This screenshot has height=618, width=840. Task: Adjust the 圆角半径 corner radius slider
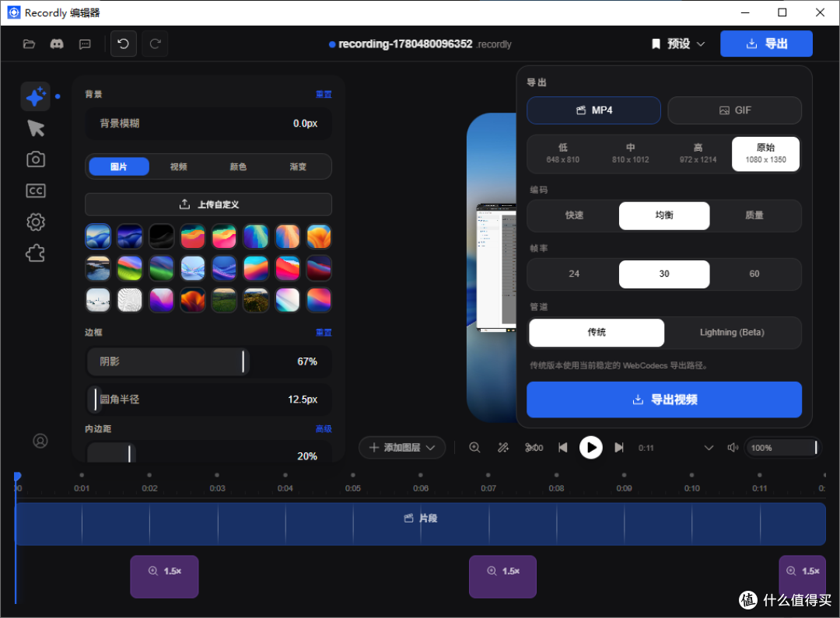tap(209, 400)
